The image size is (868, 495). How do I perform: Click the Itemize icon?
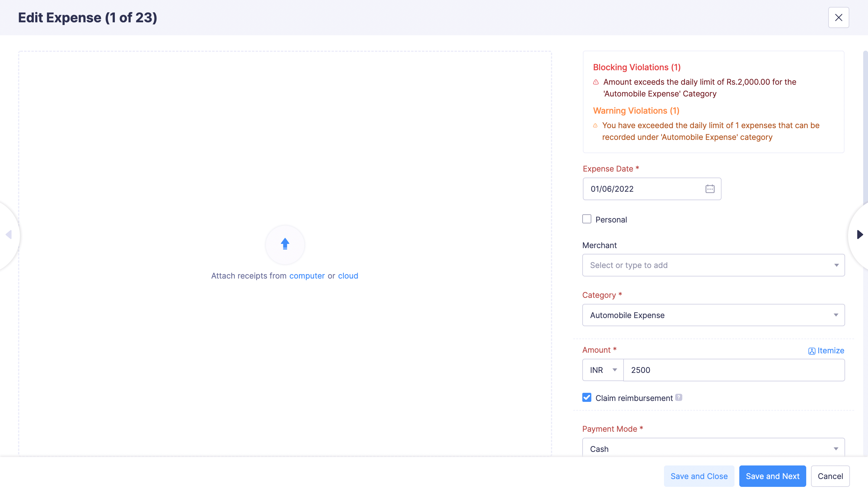pos(812,351)
